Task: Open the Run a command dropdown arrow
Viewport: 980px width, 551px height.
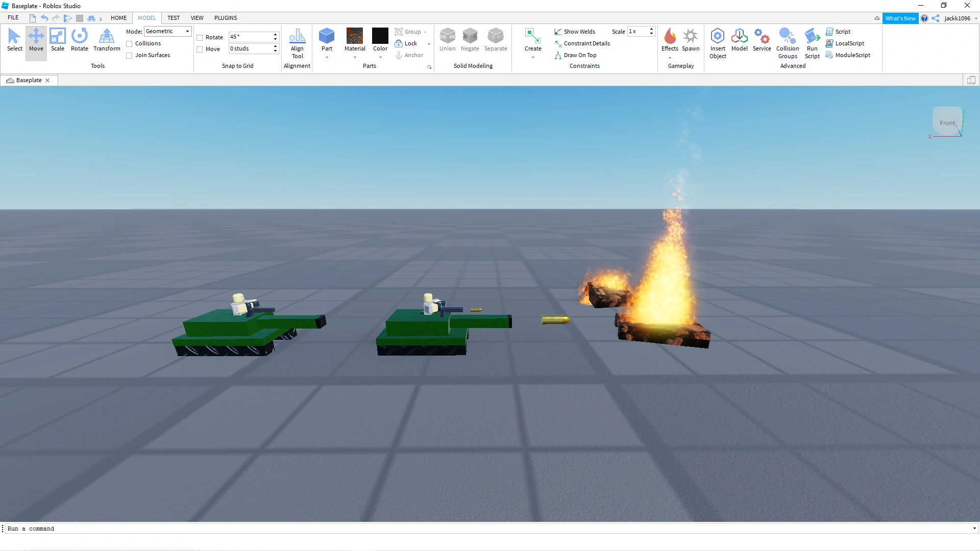Action: tap(974, 529)
